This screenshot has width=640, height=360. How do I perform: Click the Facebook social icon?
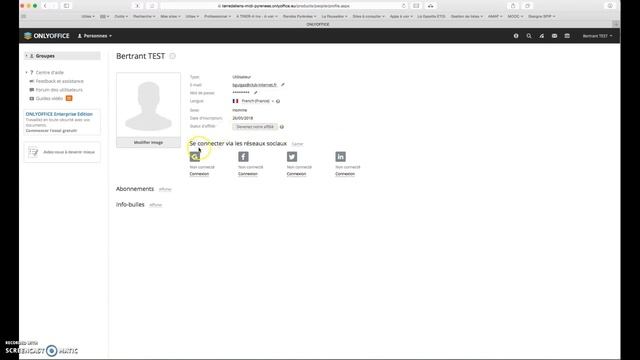(x=243, y=157)
